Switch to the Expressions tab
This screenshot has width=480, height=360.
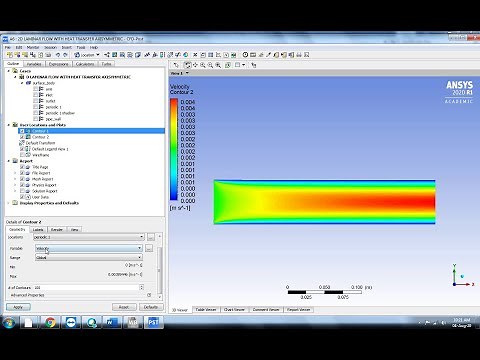tap(58, 64)
